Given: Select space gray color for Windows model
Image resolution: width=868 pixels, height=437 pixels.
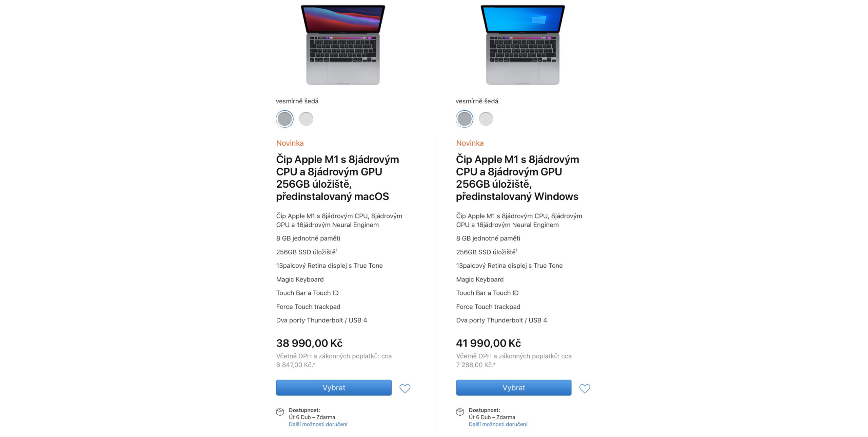Looking at the screenshot, I should tap(464, 119).
